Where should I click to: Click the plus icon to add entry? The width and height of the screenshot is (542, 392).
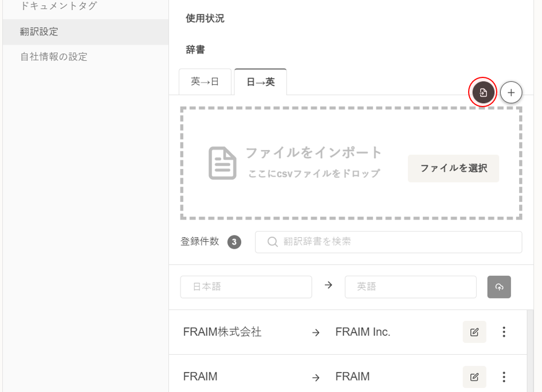tap(511, 92)
